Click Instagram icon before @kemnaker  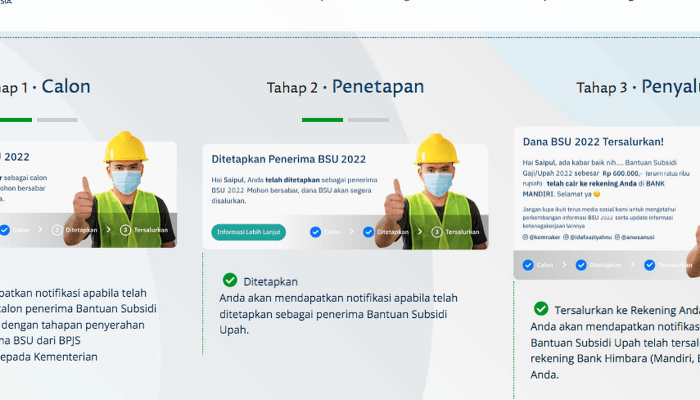525,237
